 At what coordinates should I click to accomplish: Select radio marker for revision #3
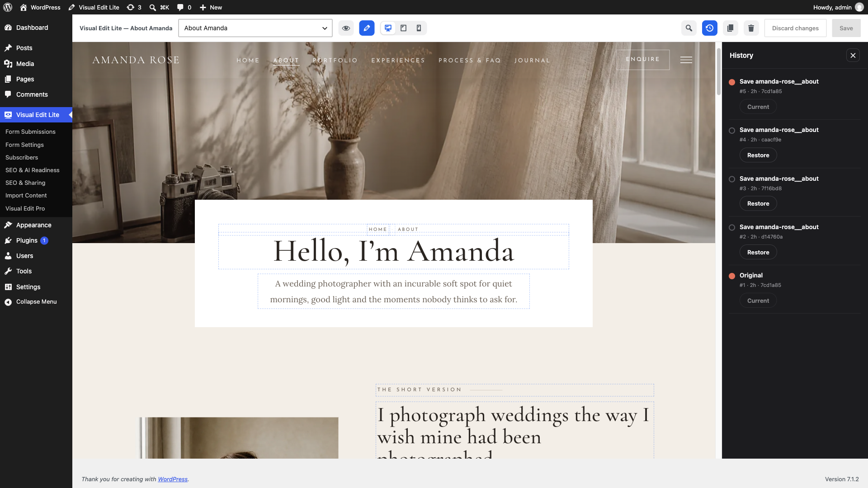732,179
